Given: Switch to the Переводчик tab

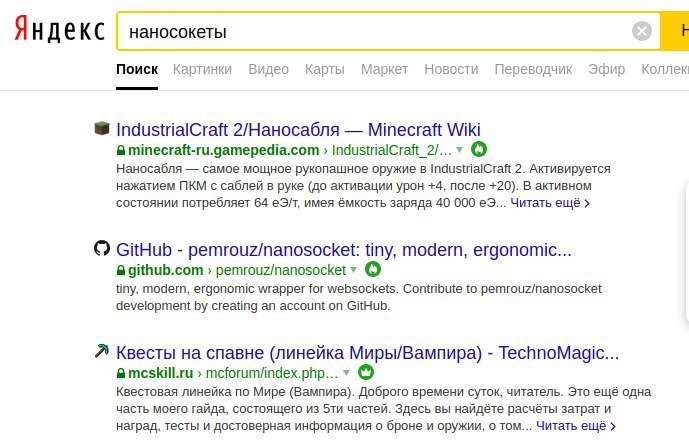Looking at the screenshot, I should click(x=533, y=69).
